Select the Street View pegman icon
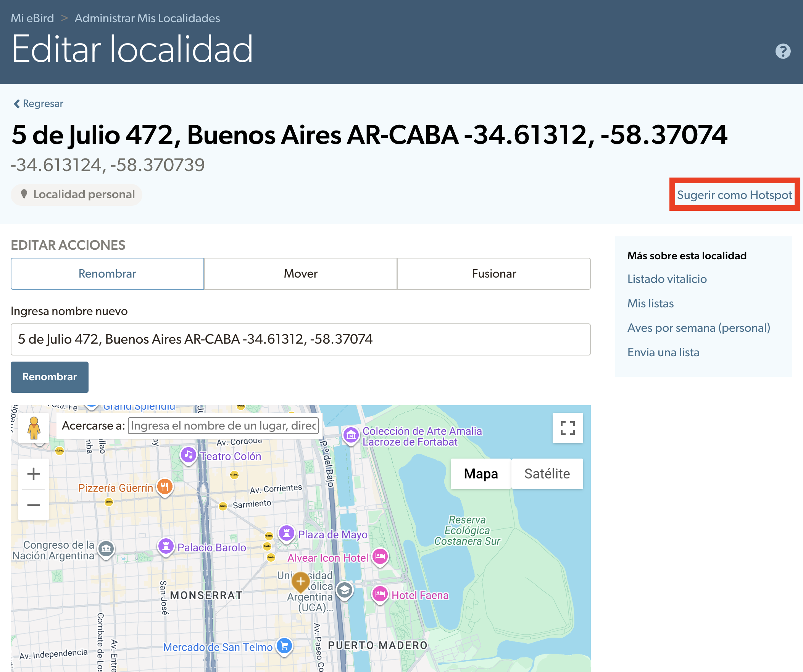 [34, 428]
